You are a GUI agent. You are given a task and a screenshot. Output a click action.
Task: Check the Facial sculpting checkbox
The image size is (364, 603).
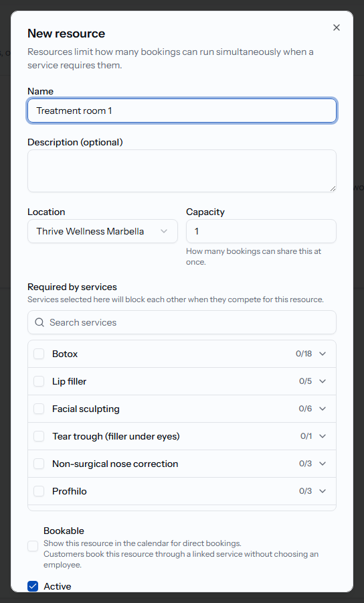pos(39,409)
